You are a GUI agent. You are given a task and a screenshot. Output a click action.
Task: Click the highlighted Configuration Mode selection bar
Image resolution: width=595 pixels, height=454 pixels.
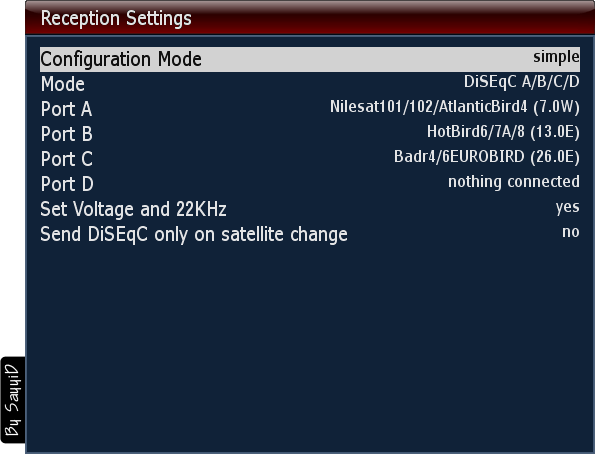(310, 60)
